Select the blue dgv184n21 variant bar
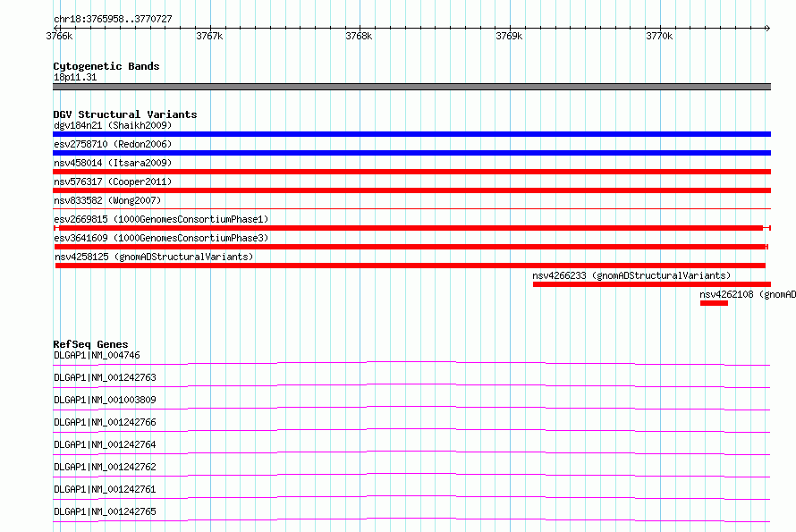Image resolution: width=796 pixels, height=532 pixels. tap(411, 134)
